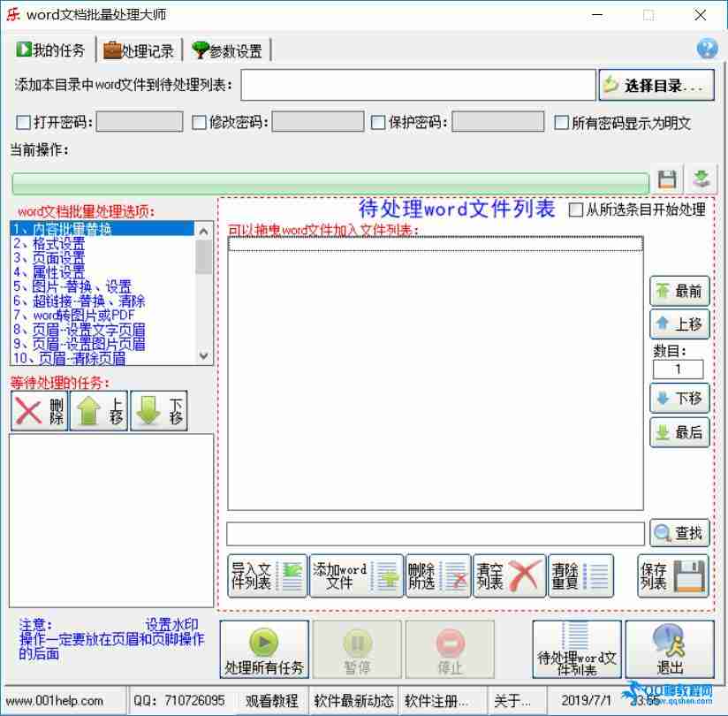Select 2、格式设置 option

click(102, 243)
